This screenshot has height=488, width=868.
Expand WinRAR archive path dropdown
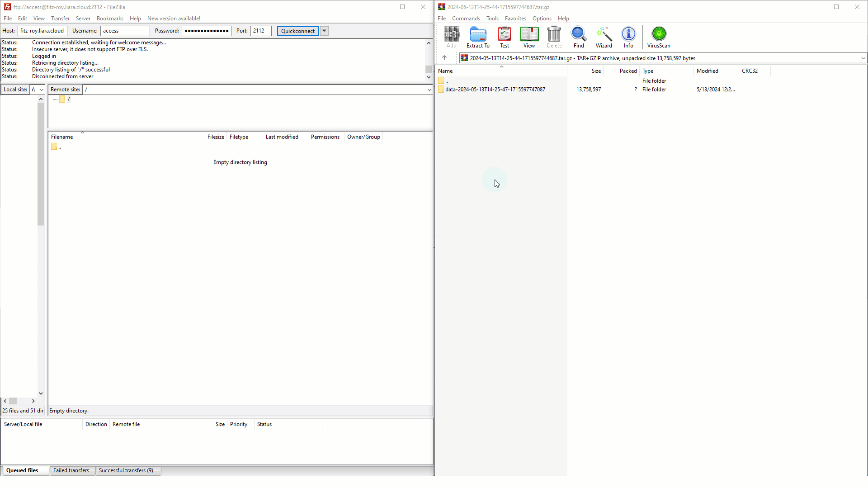pyautogui.click(x=863, y=58)
